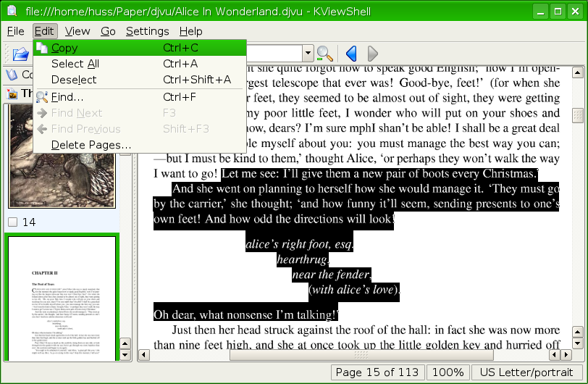
Task: Maximize the KViewShell window
Action: 558,12
